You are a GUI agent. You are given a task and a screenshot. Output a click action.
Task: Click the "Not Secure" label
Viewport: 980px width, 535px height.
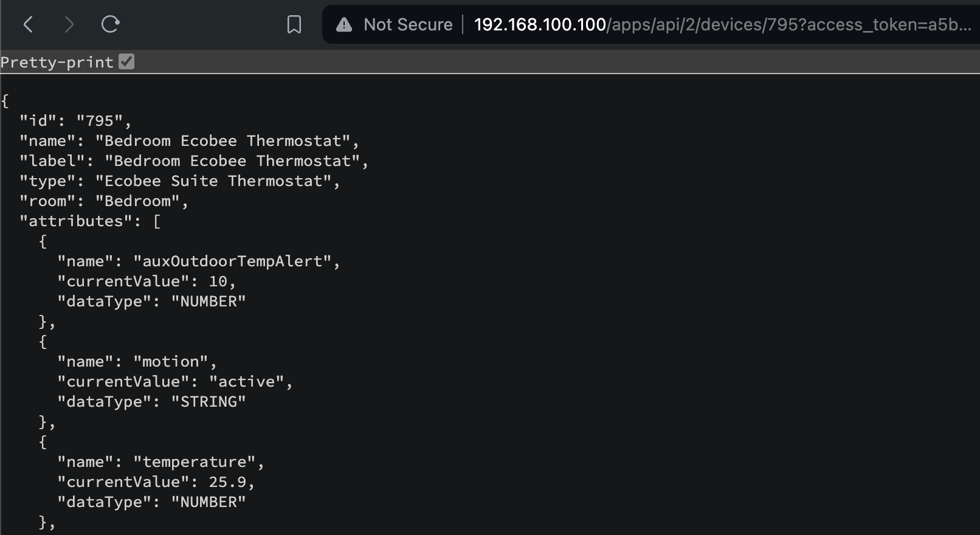click(x=408, y=24)
